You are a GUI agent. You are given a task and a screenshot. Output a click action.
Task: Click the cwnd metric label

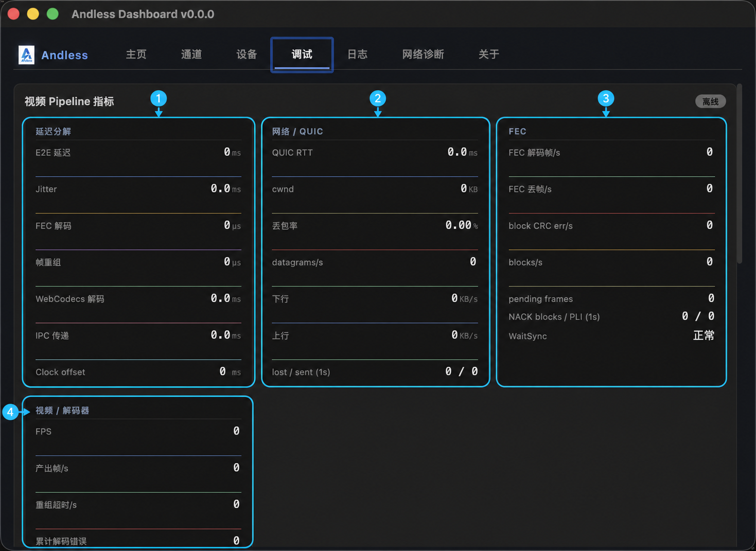pyautogui.click(x=283, y=189)
